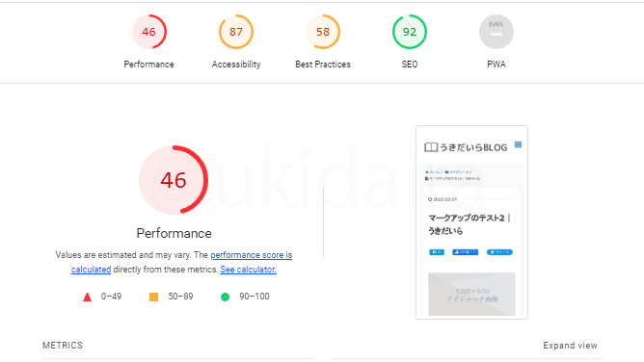Click the METRICS section heading
Screen dimensions: 644x362
pos(63,346)
